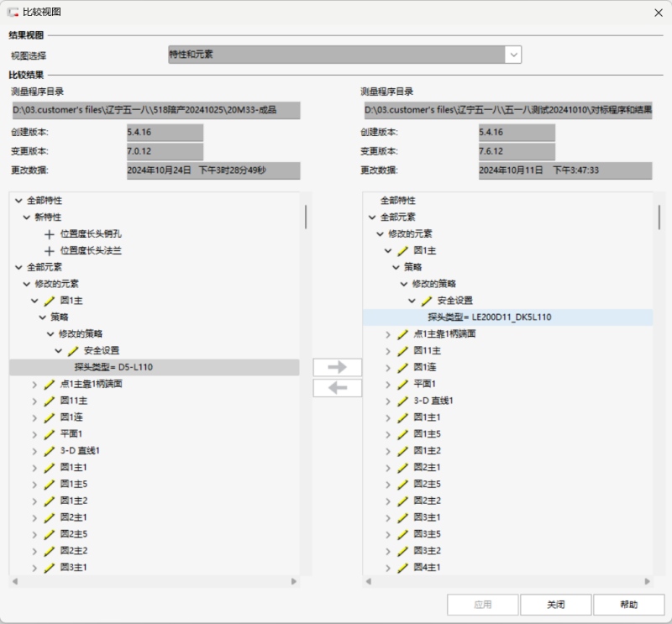Viewport: 672px width, 624px height.
Task: Click pencil icon beside 安全设置 in left panel
Action: 73,351
